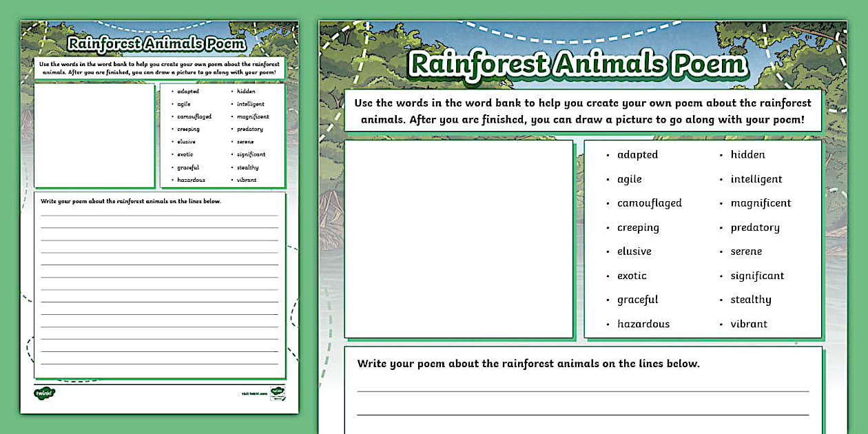868x434 pixels.
Task: Select the word "adapted" in the word bank
Action: pyautogui.click(x=638, y=154)
